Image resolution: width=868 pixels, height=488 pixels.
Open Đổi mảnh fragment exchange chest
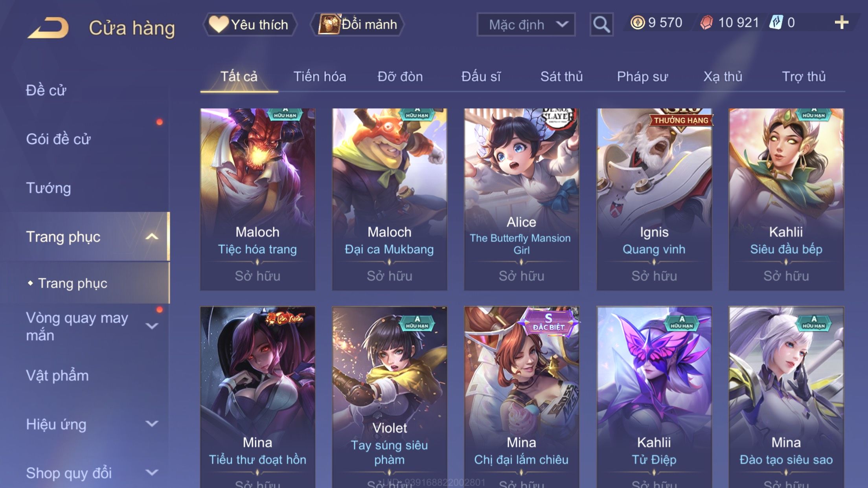tap(358, 24)
